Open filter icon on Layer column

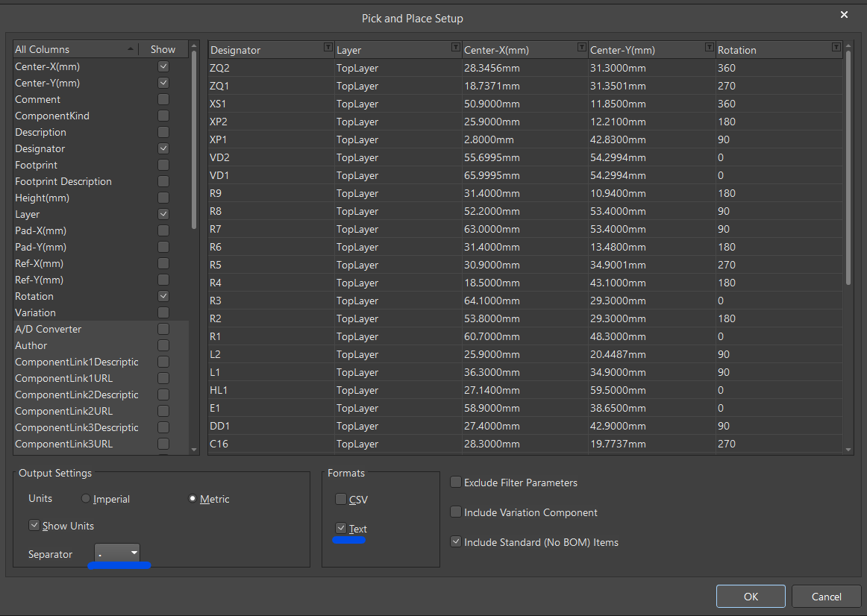pyautogui.click(x=456, y=48)
